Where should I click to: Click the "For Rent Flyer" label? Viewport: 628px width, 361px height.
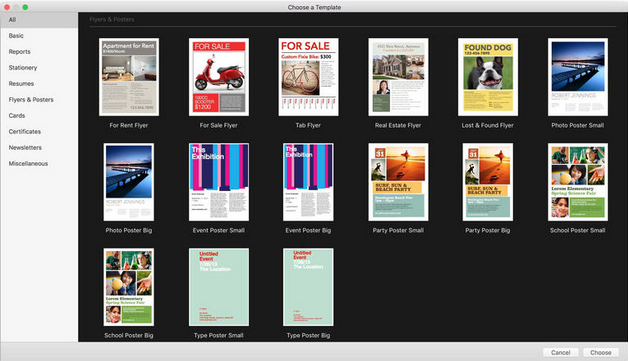[x=129, y=125]
